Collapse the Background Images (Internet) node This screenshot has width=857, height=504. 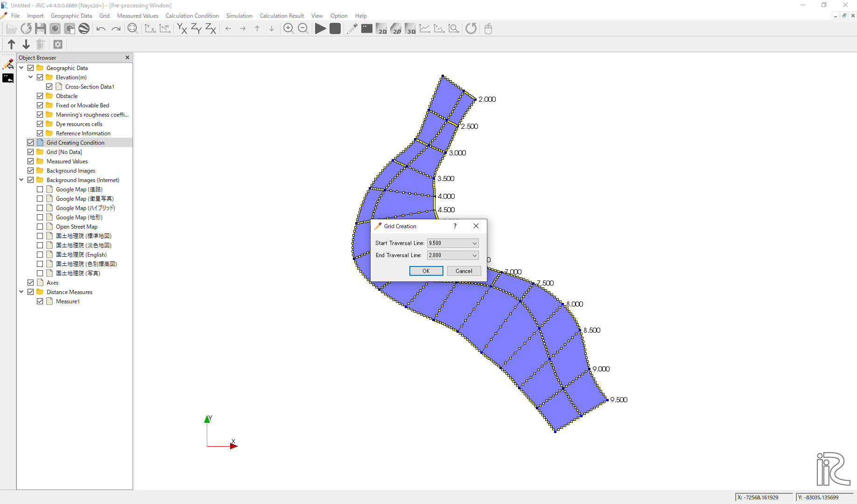click(x=21, y=180)
